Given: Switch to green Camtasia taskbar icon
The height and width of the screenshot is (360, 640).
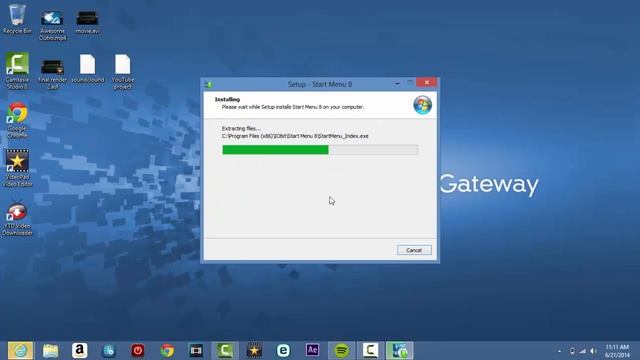Looking at the screenshot, I should pos(225,351).
